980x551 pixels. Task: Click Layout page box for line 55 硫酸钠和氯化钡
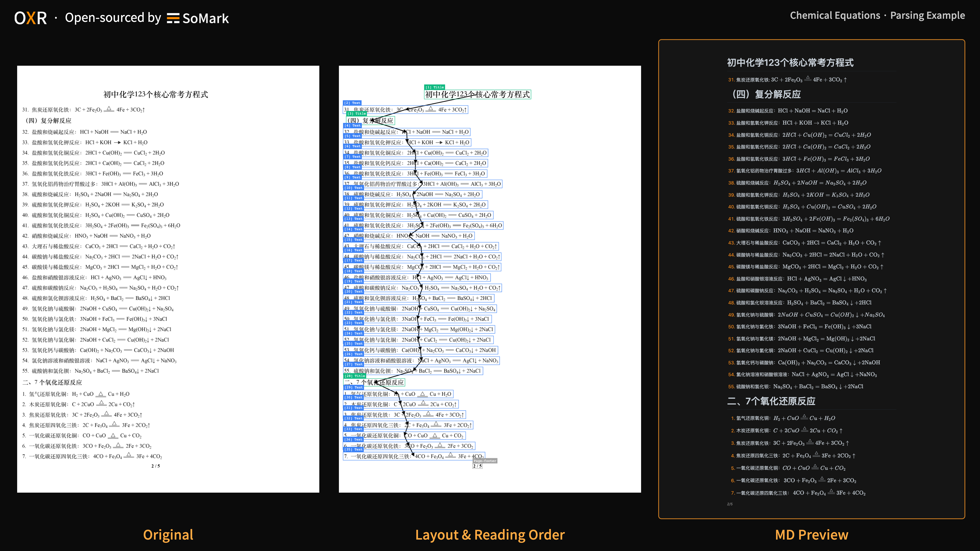pos(413,371)
